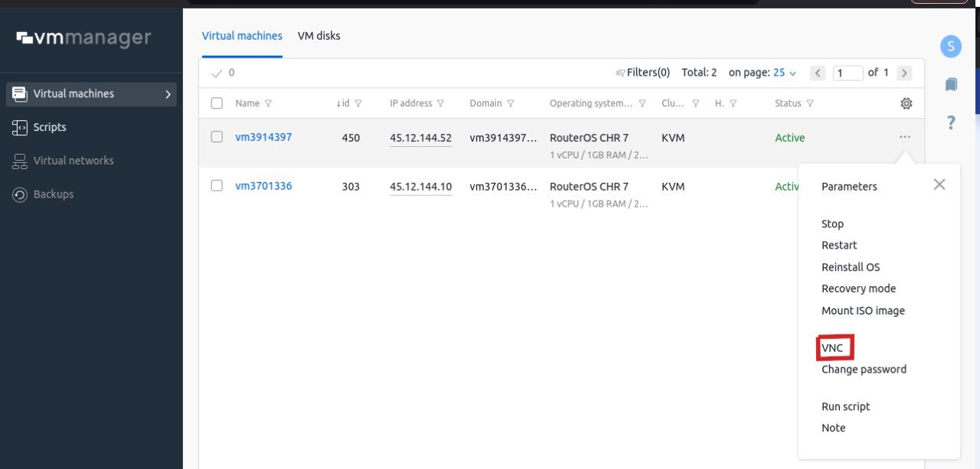Click domain vm3701336… cell

click(503, 187)
